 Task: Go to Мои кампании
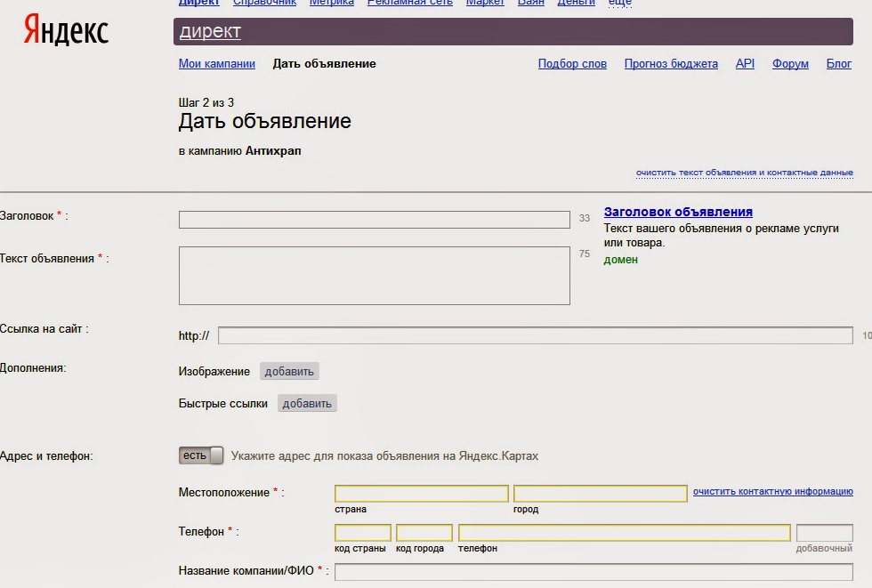tap(217, 64)
